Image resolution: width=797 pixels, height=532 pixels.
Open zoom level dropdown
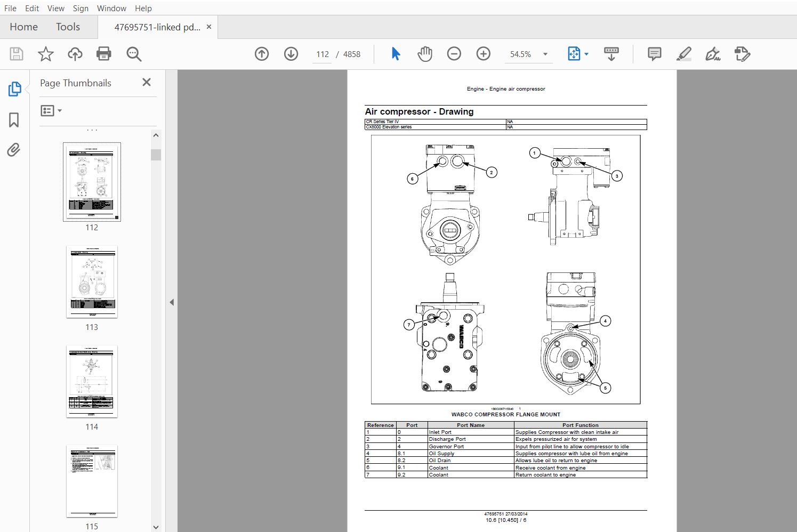545,54
